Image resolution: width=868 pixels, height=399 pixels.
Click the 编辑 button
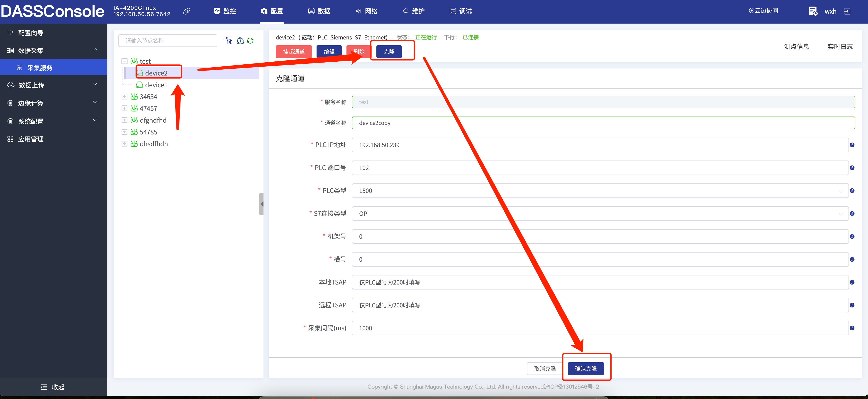[329, 51]
